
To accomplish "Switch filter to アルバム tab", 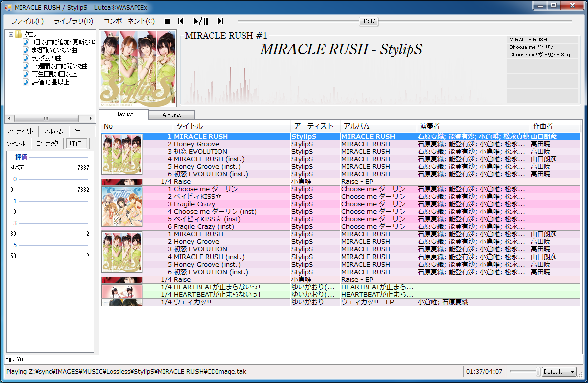I will [x=54, y=131].
